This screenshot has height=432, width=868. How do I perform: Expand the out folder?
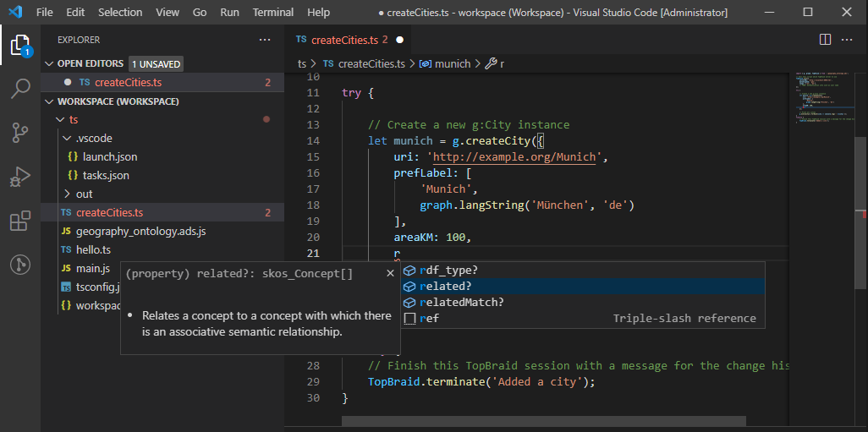pos(68,194)
